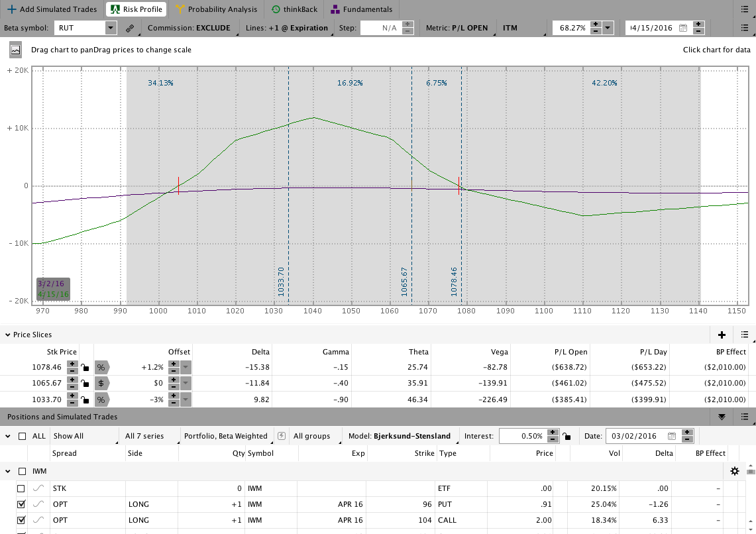The height and width of the screenshot is (534, 756).
Task: Click the 1065.67 price slice line on chart
Action: click(x=411, y=186)
